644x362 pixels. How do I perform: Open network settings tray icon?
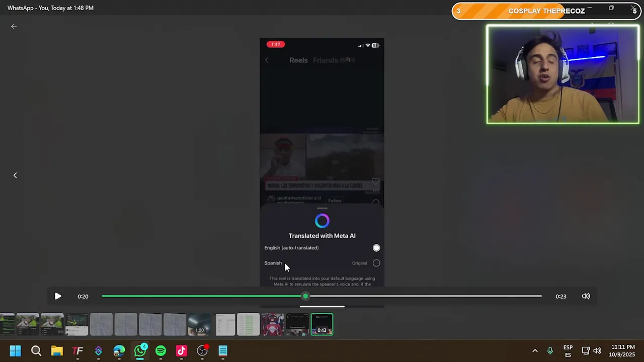[586, 351]
